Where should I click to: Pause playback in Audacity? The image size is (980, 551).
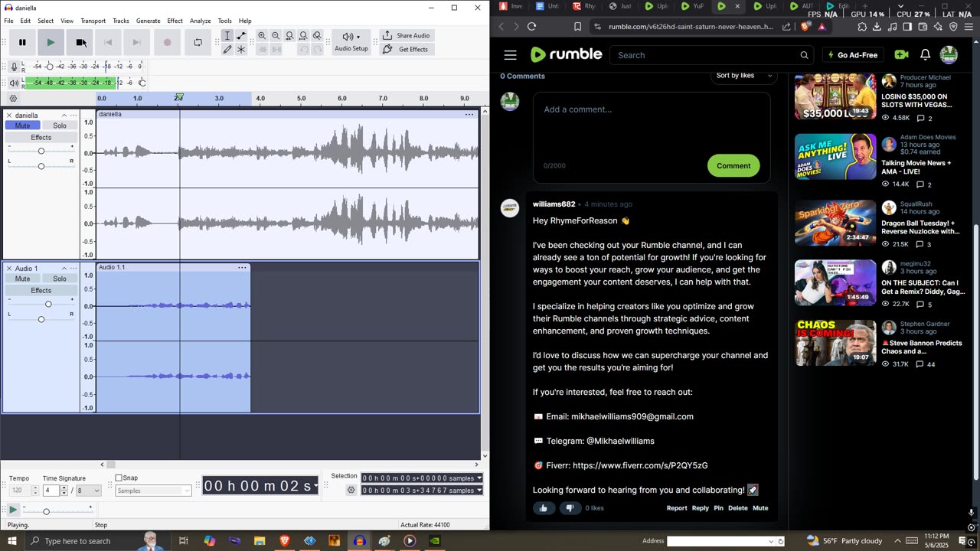(22, 42)
